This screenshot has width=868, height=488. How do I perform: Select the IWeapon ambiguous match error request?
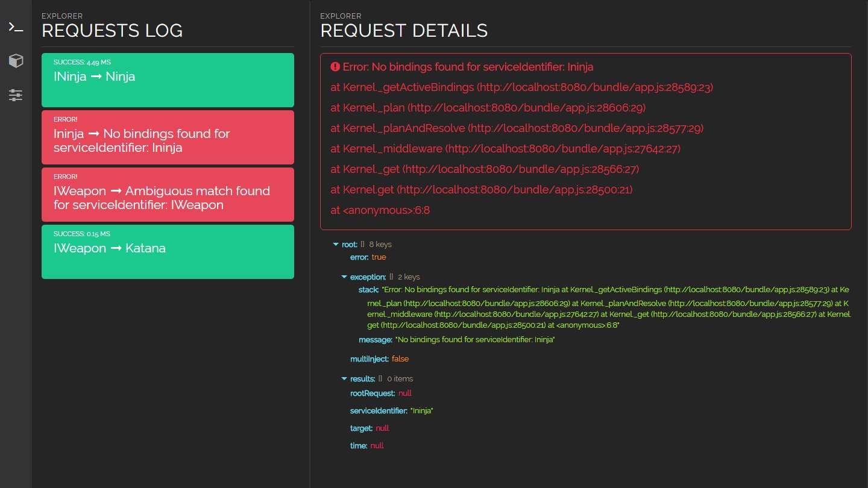coord(168,195)
